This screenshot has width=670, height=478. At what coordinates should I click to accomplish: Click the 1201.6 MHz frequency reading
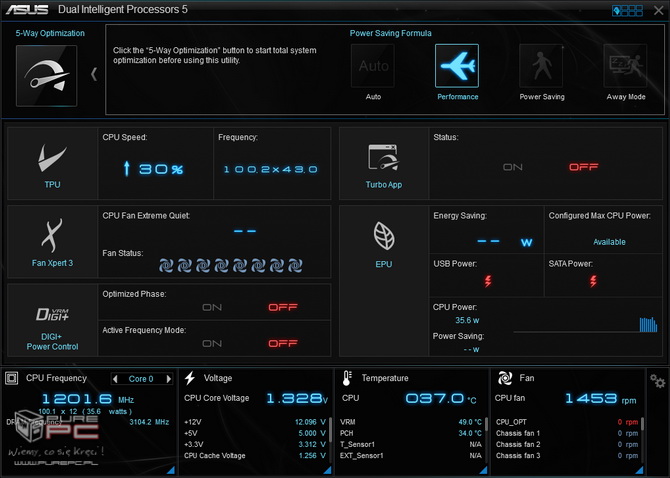click(x=88, y=399)
